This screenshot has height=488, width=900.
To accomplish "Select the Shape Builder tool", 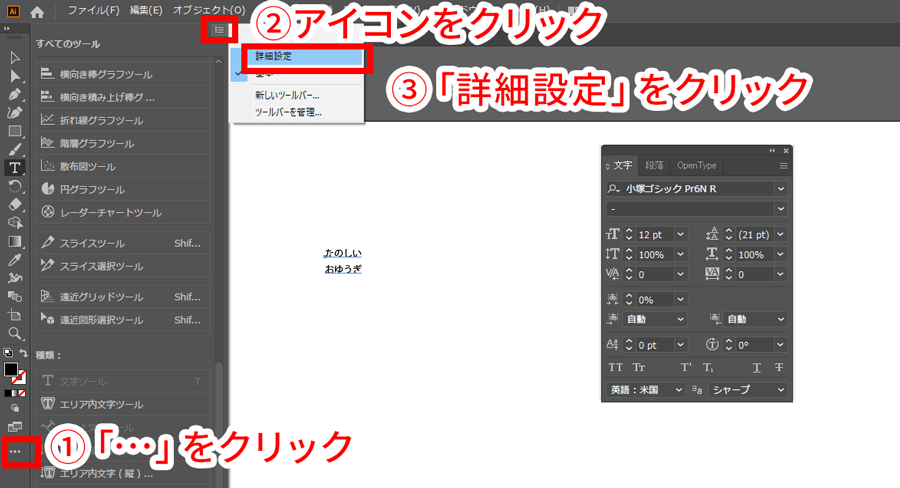I will coord(15,223).
